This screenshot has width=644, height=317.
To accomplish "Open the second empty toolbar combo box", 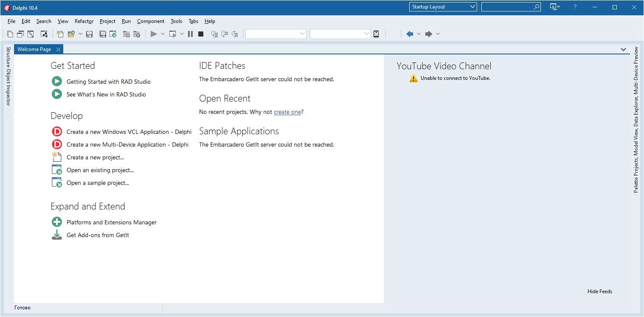I will 340,34.
